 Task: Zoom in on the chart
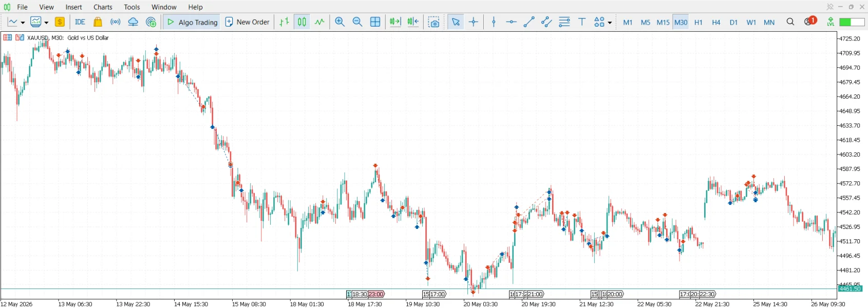coord(339,22)
